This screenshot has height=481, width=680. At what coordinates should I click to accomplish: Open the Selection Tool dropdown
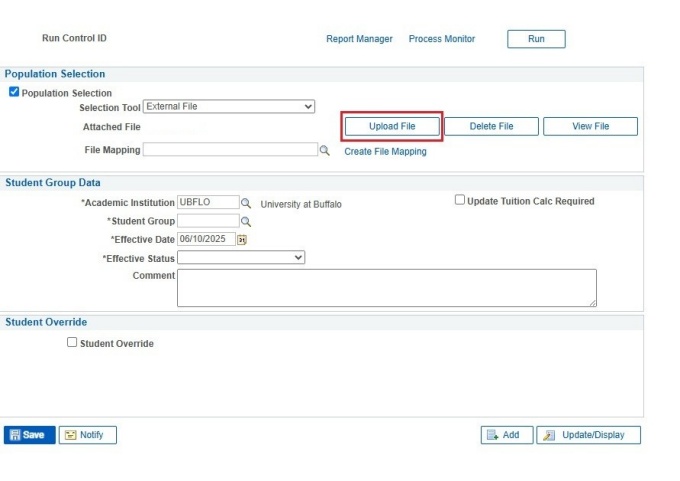click(x=229, y=107)
